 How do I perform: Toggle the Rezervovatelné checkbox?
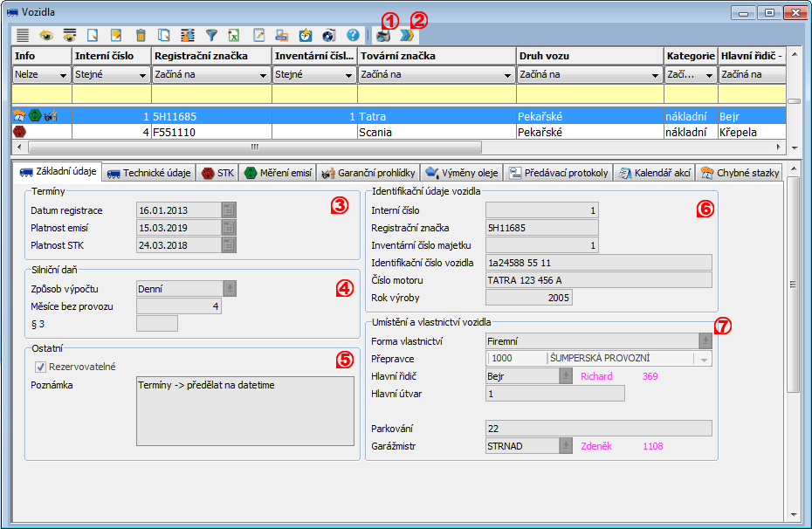tap(40, 368)
